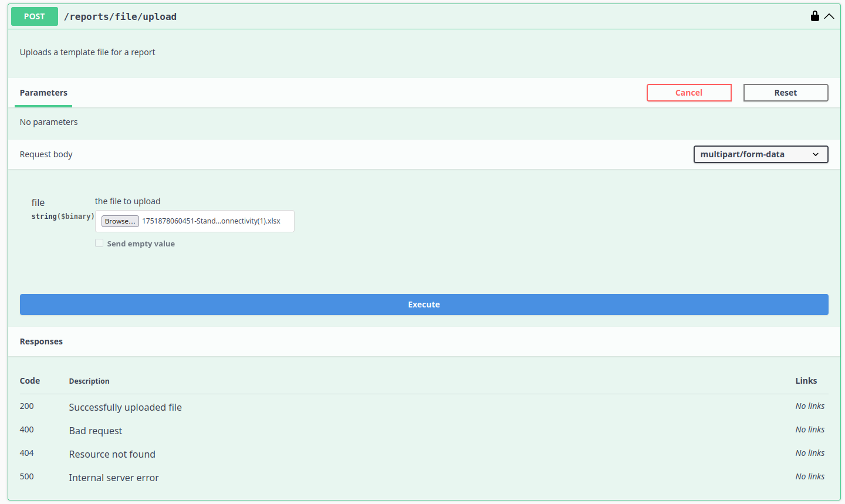Click No links next to 200 response
Screen dimensions: 845x504
pyautogui.click(x=810, y=405)
